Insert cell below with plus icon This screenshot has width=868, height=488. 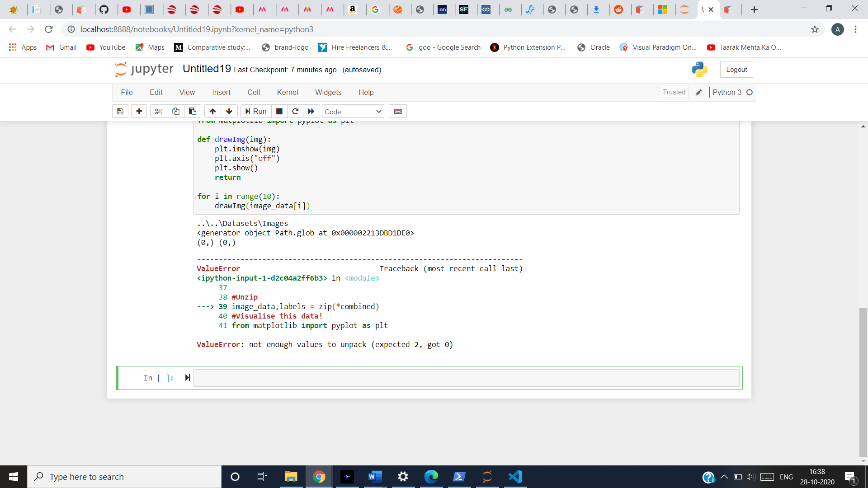coord(139,112)
